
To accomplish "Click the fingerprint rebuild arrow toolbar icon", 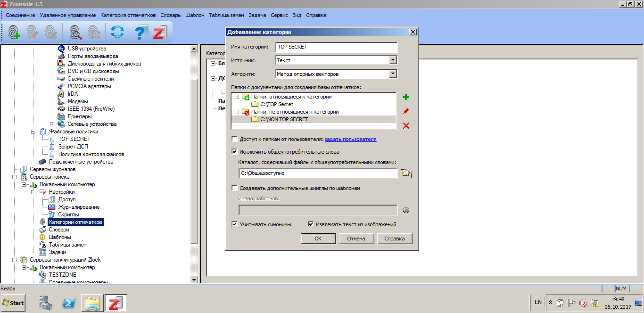I will click(x=95, y=32).
